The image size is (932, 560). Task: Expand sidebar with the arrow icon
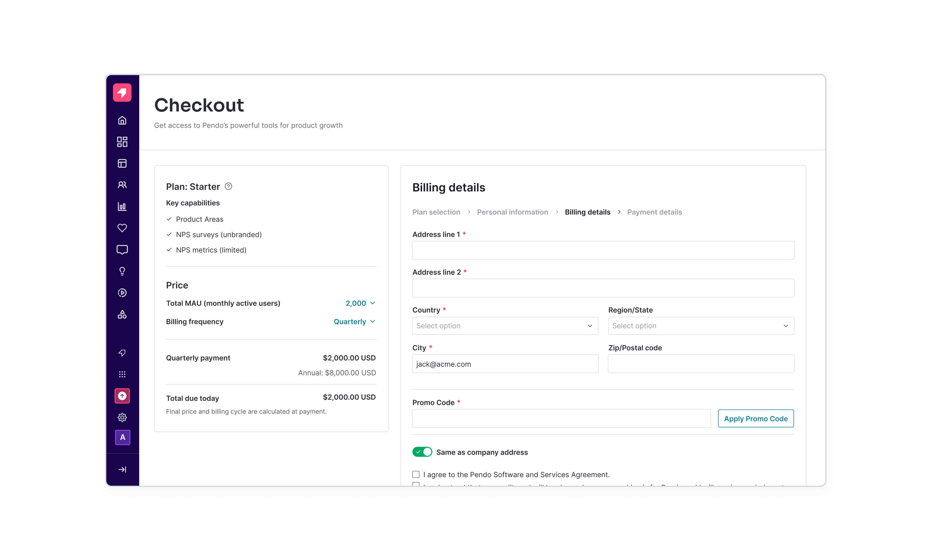point(122,469)
